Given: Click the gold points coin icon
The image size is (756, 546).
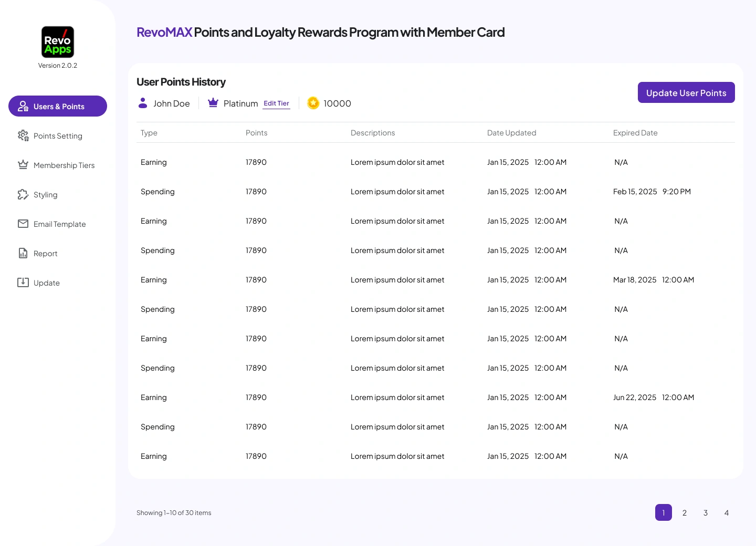Looking at the screenshot, I should pyautogui.click(x=313, y=103).
